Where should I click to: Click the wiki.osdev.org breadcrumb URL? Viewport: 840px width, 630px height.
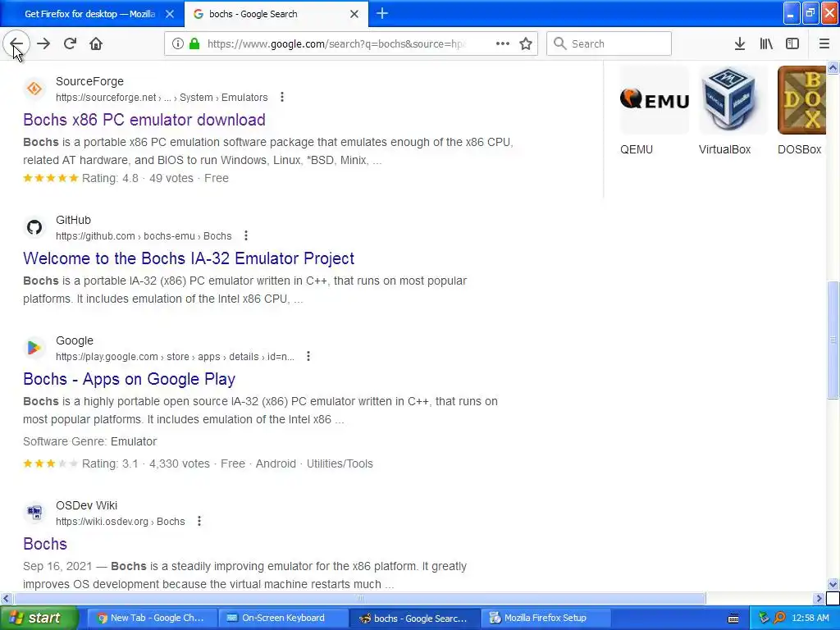tap(121, 522)
